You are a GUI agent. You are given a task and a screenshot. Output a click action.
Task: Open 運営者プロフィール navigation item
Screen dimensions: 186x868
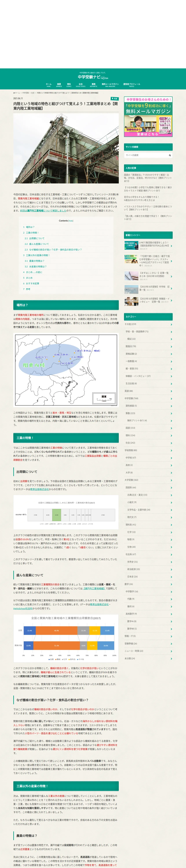click(132, 85)
